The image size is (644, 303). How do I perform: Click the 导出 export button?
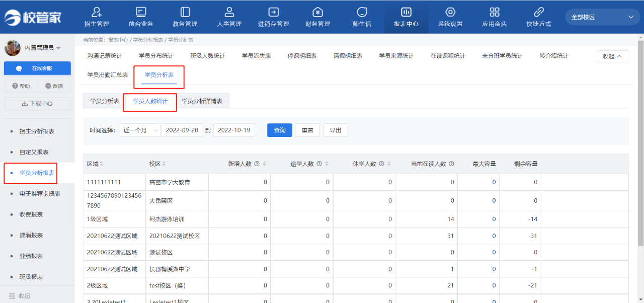coord(335,130)
